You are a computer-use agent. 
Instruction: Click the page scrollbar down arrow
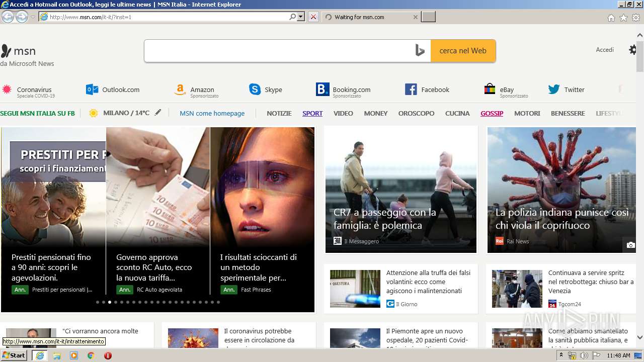click(640, 337)
